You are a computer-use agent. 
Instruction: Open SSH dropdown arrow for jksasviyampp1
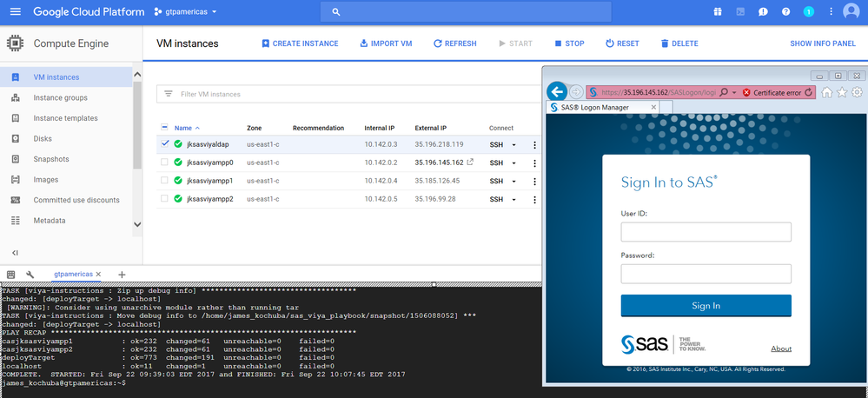[514, 181]
